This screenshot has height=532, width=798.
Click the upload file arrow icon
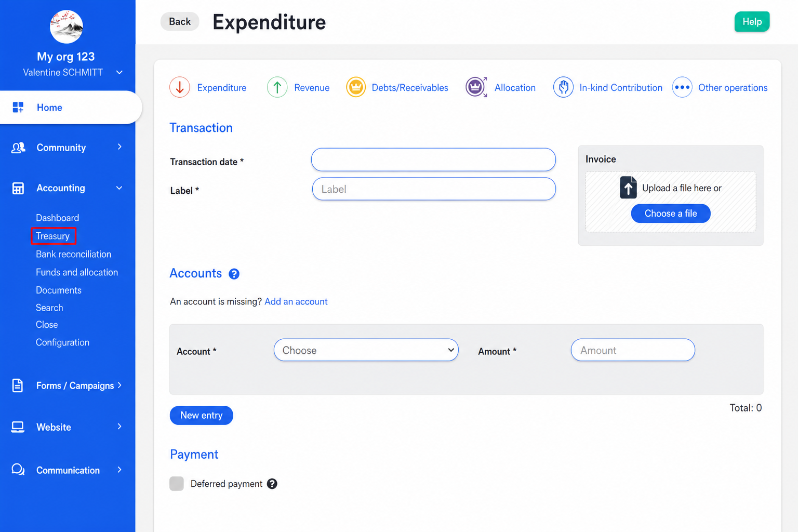pyautogui.click(x=628, y=188)
